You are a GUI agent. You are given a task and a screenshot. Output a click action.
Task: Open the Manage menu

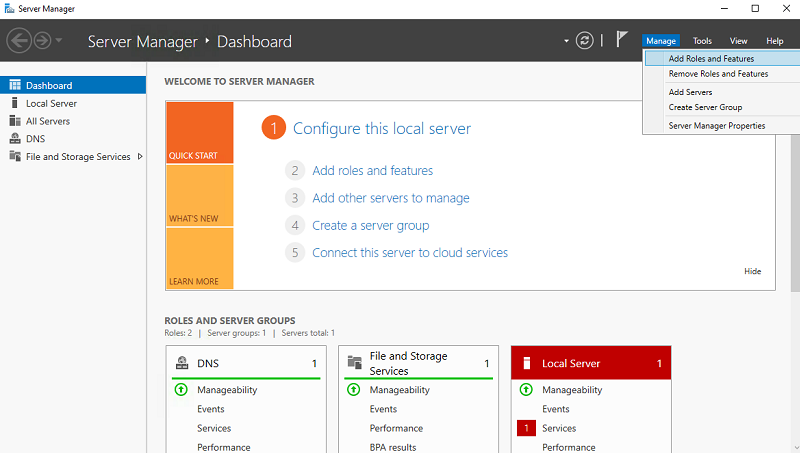661,41
